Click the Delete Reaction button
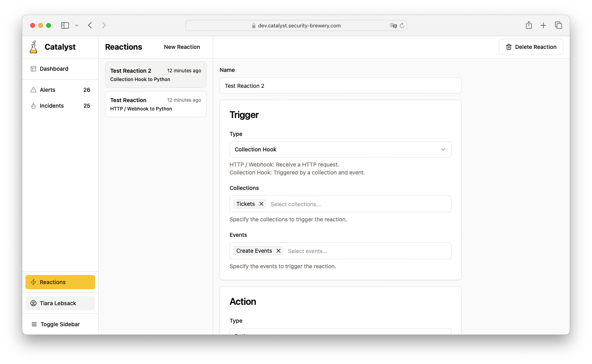Screen dimensions: 592x364 click(x=531, y=47)
